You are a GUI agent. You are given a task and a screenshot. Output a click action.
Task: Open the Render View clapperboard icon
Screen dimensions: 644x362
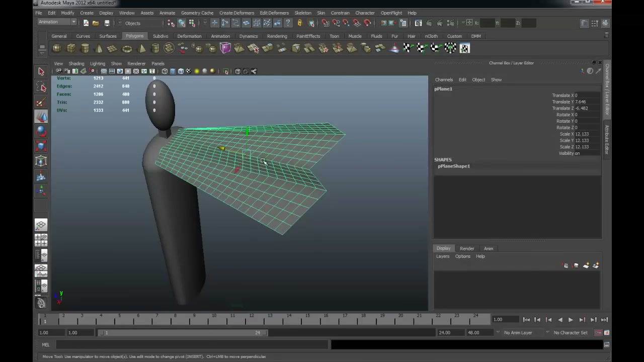418,23
